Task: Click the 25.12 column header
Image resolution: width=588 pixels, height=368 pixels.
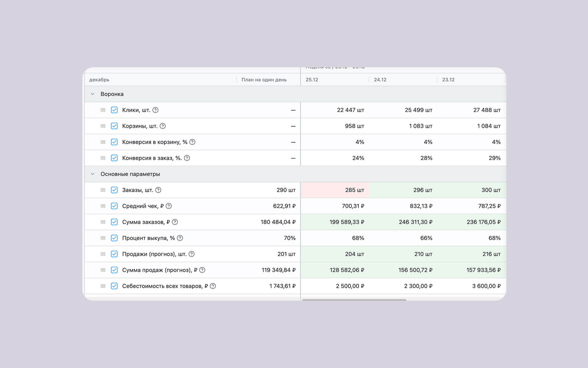Action: click(x=312, y=80)
